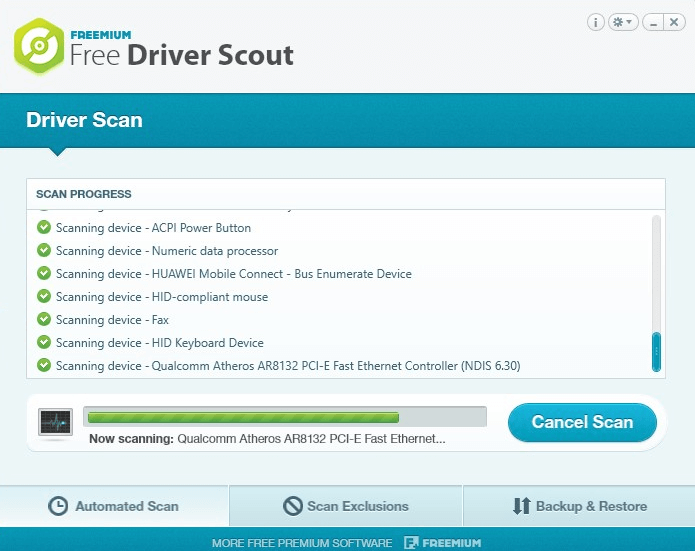Click the scan list scrollbar thumb
The image size is (695, 551).
[x=656, y=352]
